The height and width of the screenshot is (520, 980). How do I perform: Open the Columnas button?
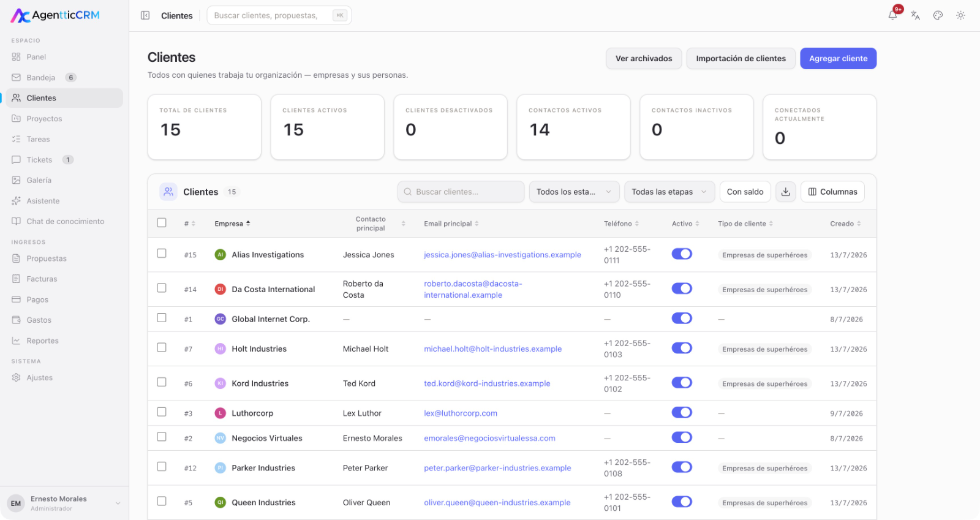833,192
